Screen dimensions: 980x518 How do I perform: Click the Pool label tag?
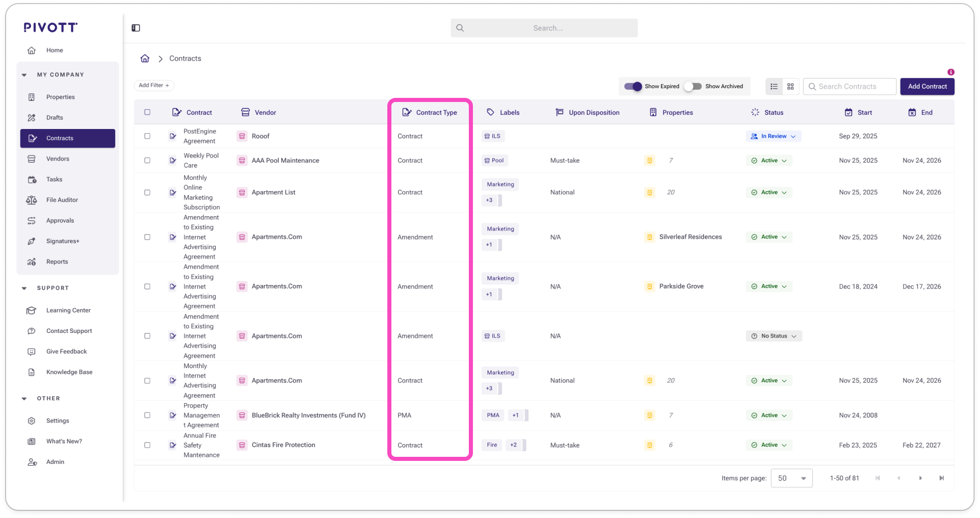pos(494,161)
